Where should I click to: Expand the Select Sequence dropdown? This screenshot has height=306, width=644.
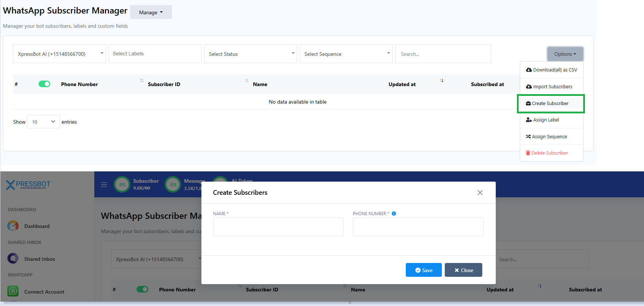[x=346, y=54]
